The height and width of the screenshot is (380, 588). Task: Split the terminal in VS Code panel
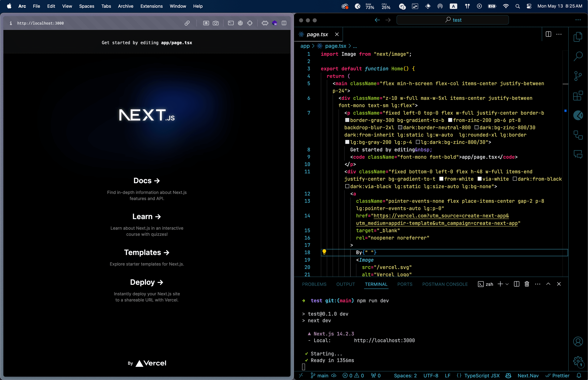pos(516,284)
